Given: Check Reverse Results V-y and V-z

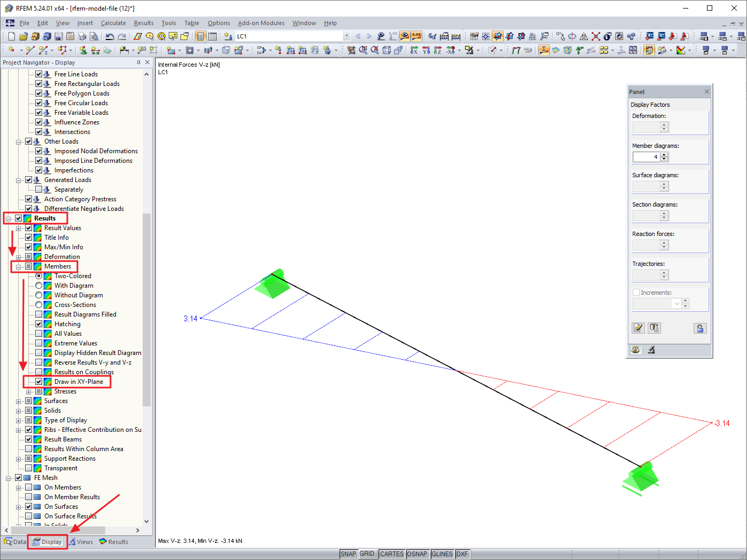Looking at the screenshot, I should (38, 362).
